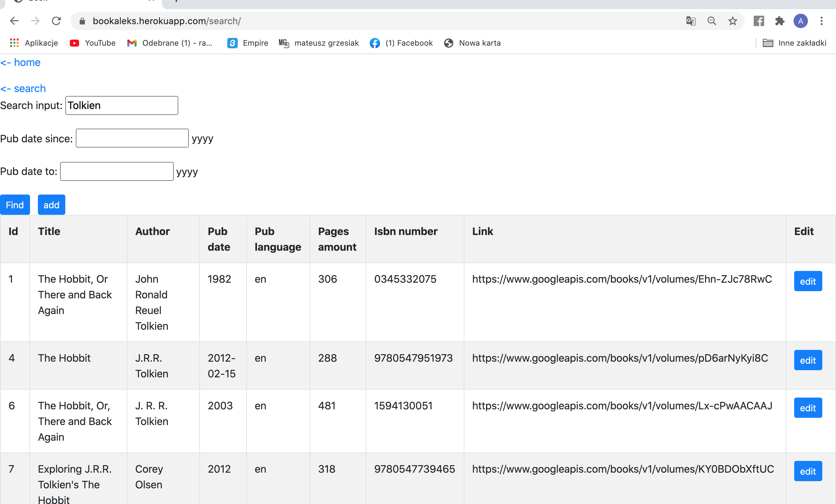Click the Find button

(x=15, y=205)
